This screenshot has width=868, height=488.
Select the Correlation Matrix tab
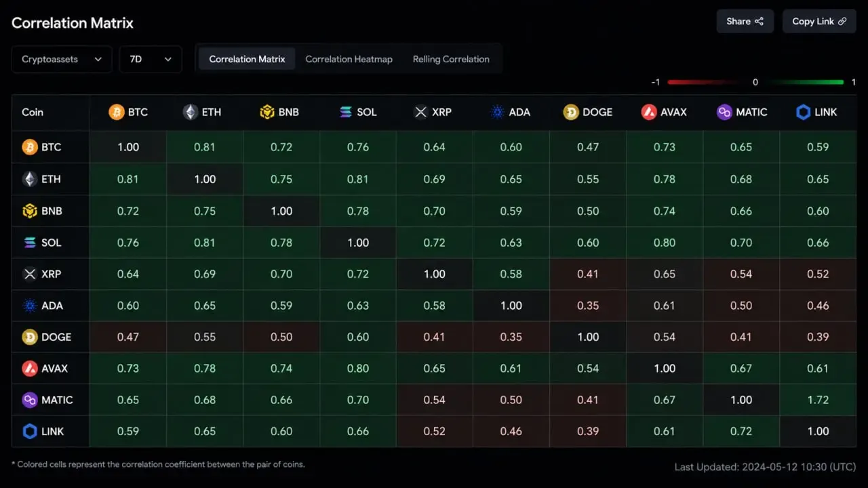click(247, 59)
